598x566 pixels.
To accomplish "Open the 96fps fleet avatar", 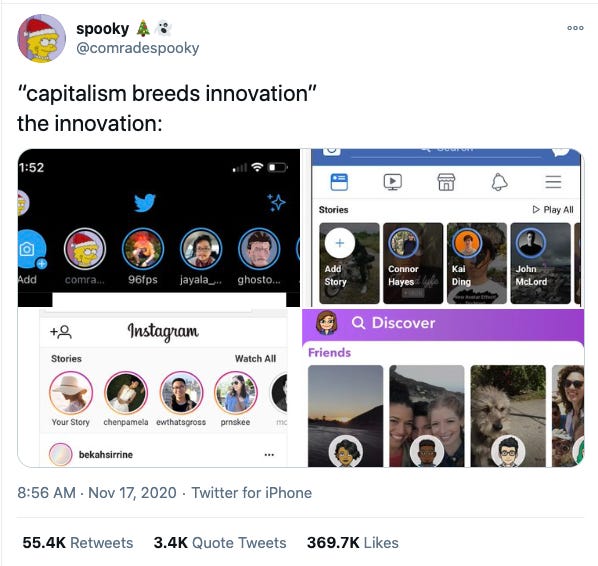I will pos(143,249).
